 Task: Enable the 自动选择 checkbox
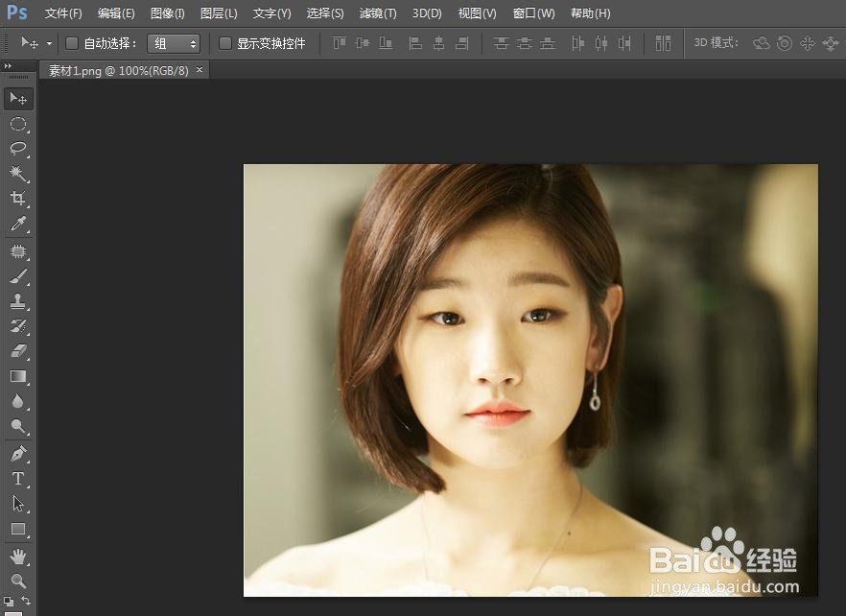[x=72, y=43]
